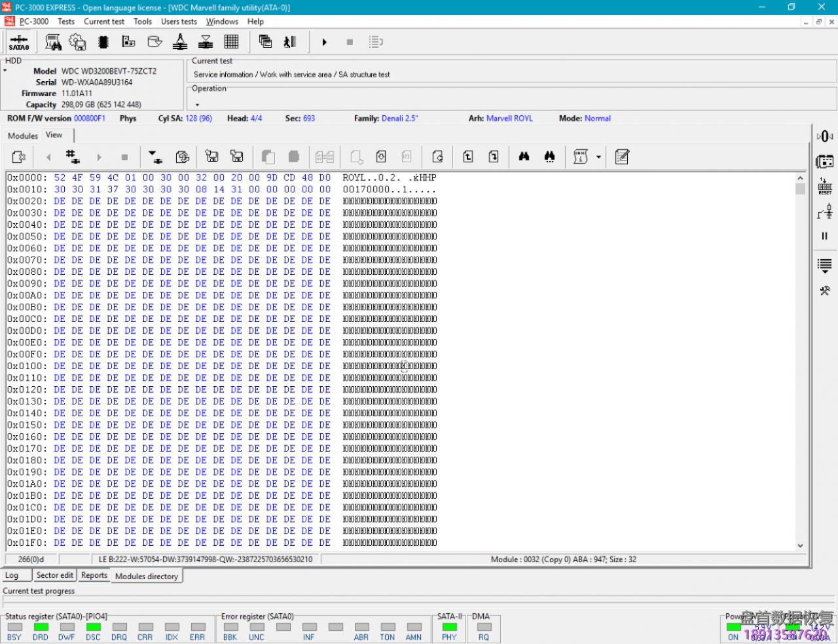Click the hex view scrollbar down arrow
Viewport: 838px width, 644px height.
pos(800,546)
